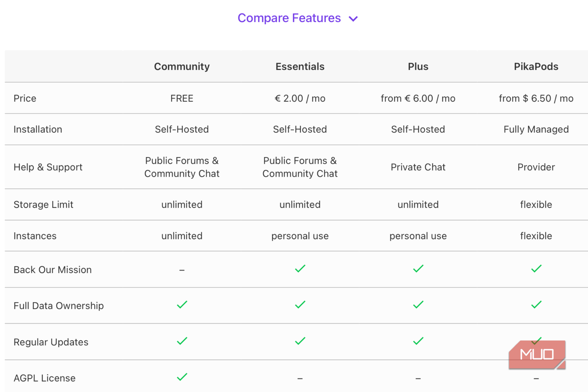Click the Community checkmark for Regular Updates

tap(182, 341)
